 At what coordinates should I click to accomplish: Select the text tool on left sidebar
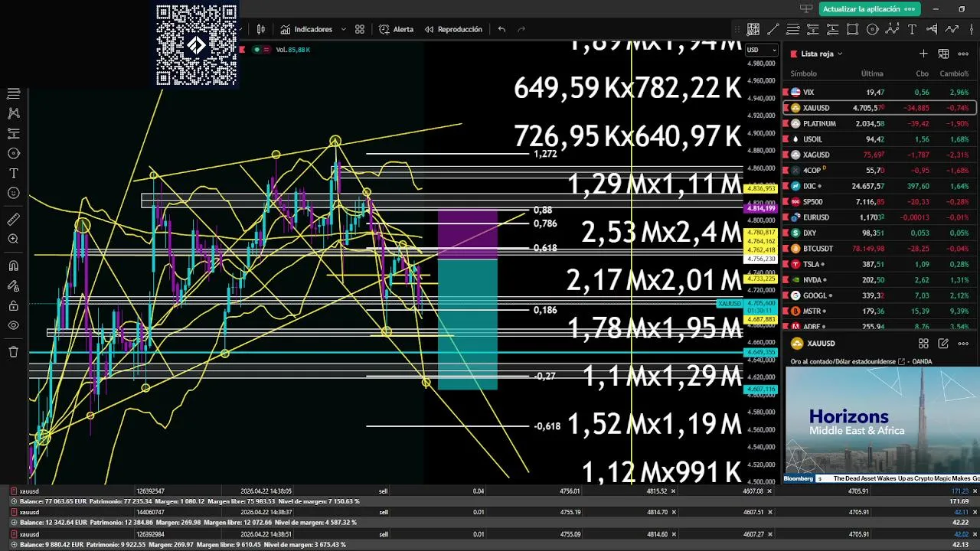[x=13, y=173]
